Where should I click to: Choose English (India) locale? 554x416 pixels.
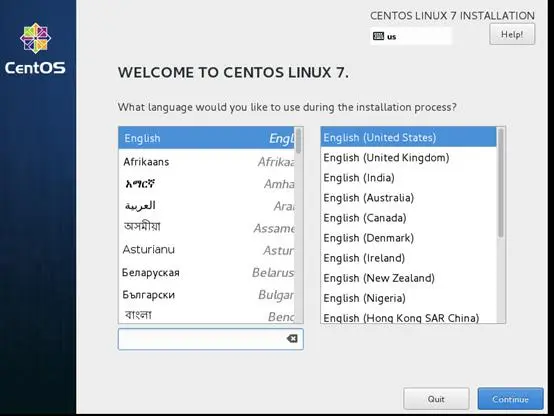[408, 178]
